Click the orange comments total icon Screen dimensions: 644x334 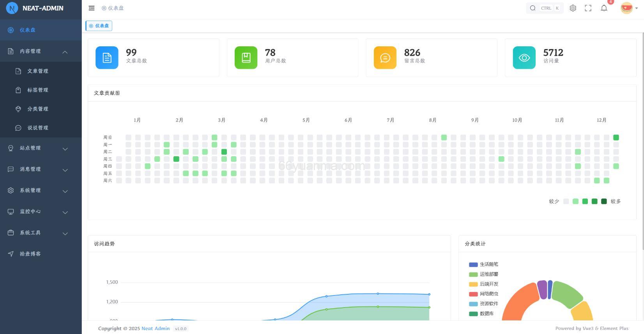(385, 58)
